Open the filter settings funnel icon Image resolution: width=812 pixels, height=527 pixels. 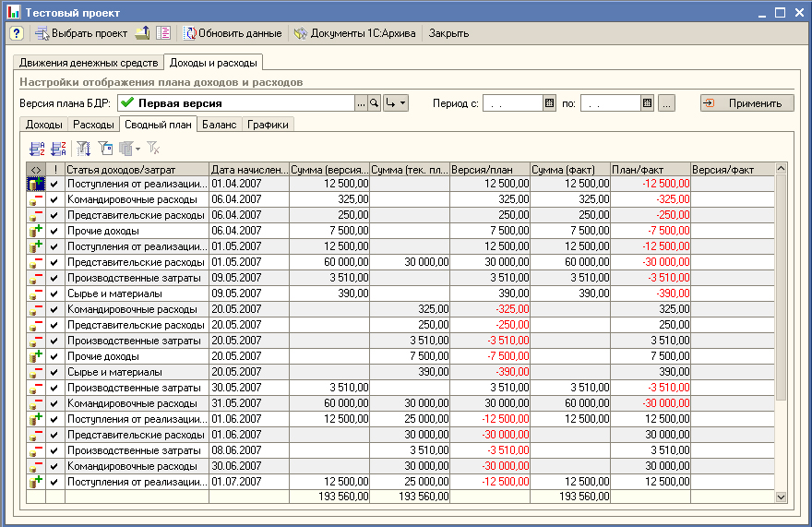[x=84, y=148]
